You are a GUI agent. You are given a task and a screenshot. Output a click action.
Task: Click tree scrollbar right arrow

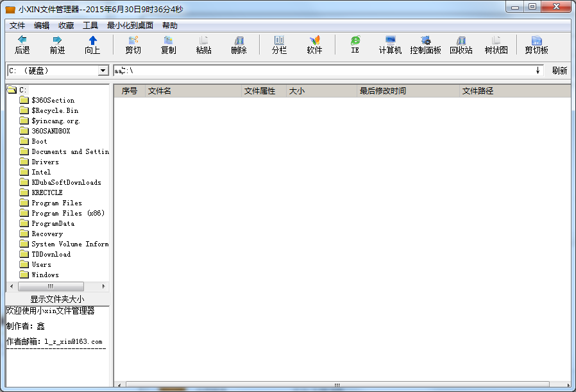[x=104, y=286]
